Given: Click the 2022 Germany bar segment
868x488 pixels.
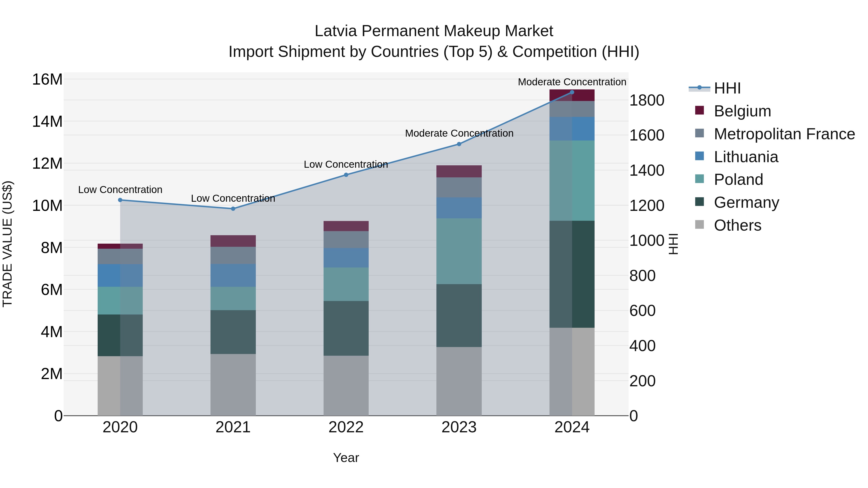Looking at the screenshot, I should tap(346, 328).
